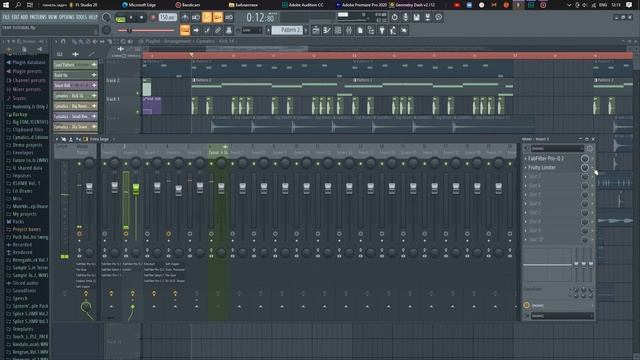Open the output routing dropdown at mixer bottom
Image resolution: width=640 pixels, height=360 pixels.
(562, 316)
